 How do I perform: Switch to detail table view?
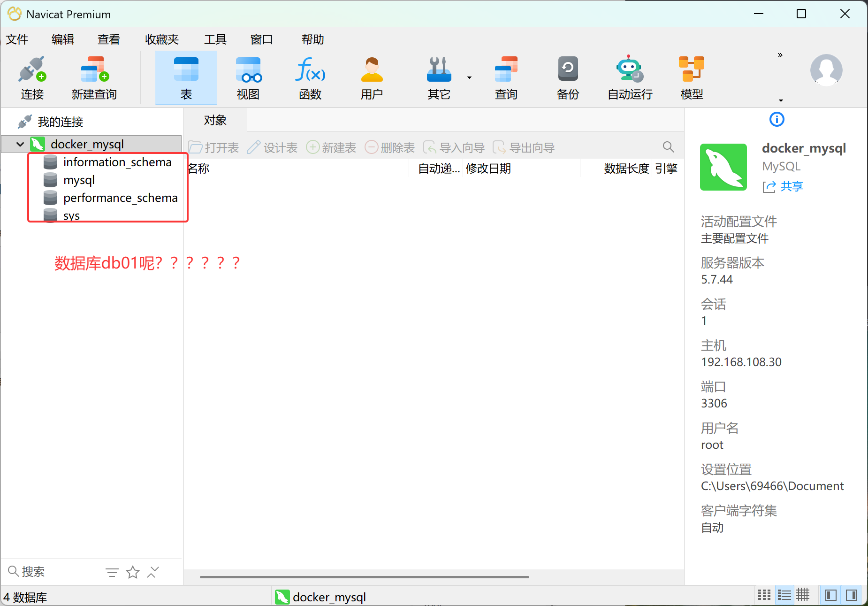(x=803, y=595)
